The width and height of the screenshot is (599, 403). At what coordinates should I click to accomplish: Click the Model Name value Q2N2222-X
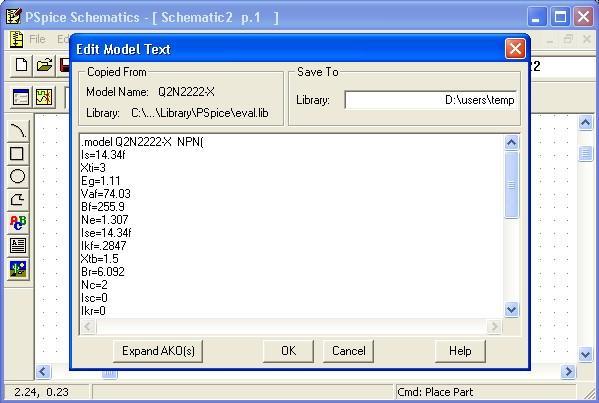point(186,92)
